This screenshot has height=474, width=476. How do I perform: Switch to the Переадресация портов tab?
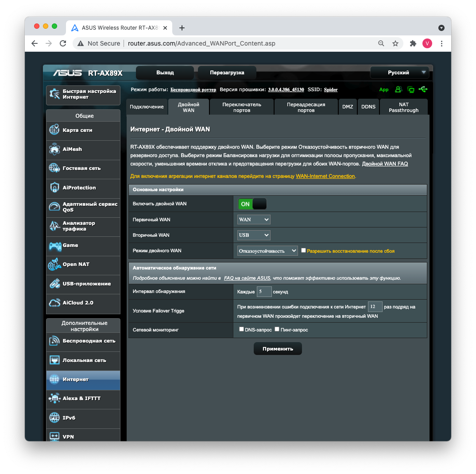[306, 107]
